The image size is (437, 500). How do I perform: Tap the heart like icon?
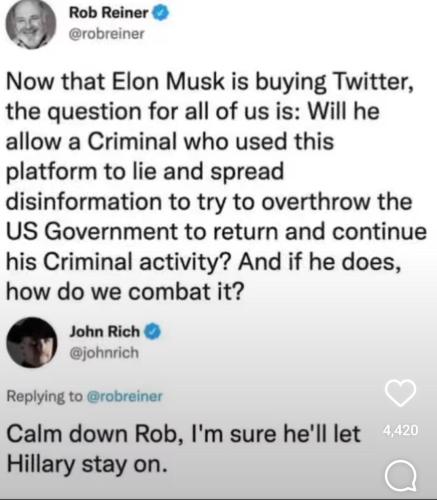click(400, 393)
